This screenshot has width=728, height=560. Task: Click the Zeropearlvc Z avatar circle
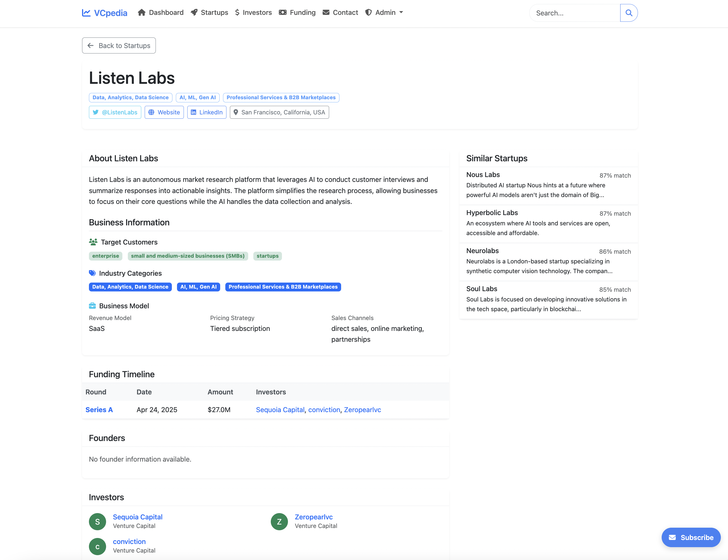coord(279,521)
